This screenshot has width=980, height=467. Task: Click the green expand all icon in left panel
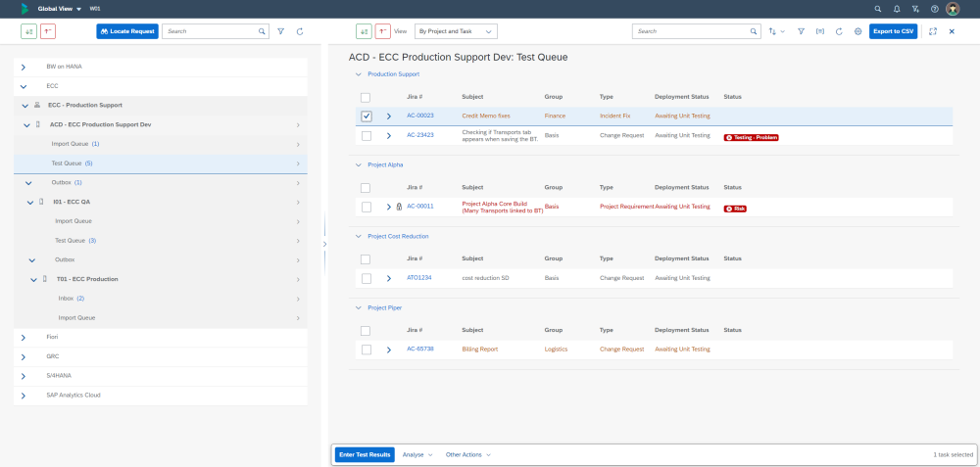[29, 31]
